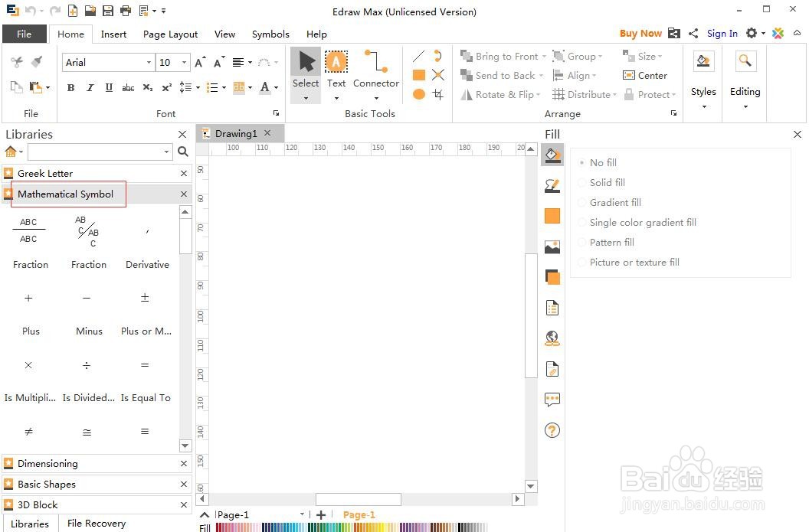Open the library search box dropdown
Viewport: 809px width, 532px height.
(166, 152)
